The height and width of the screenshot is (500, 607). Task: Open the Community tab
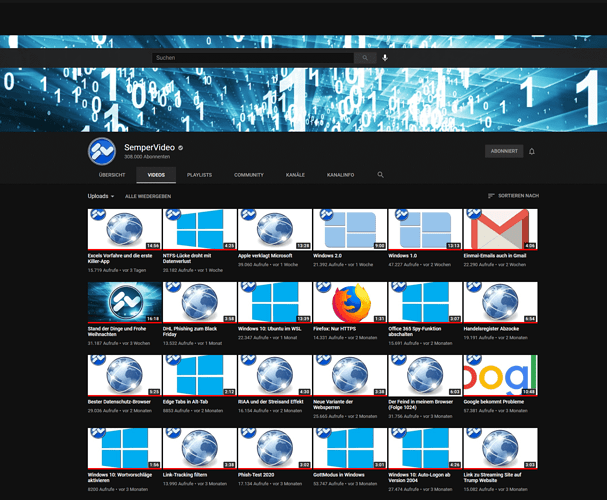249,175
